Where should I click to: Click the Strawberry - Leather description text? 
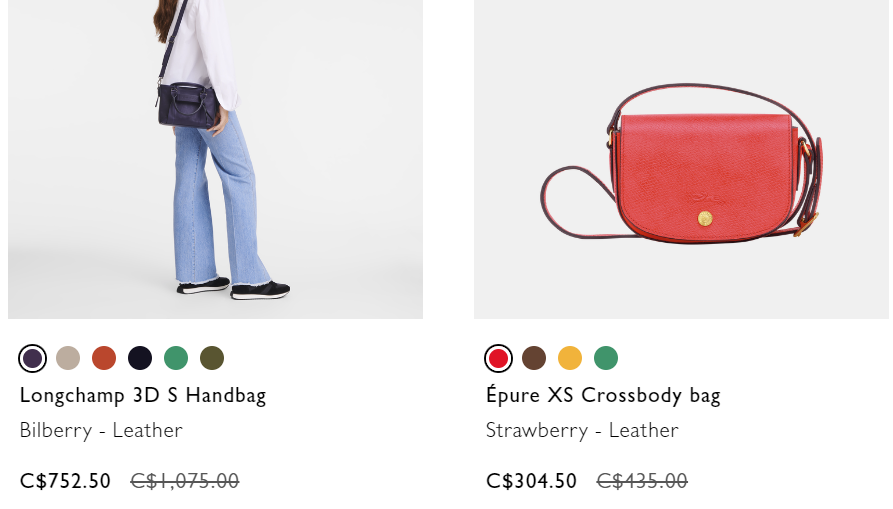coord(582,430)
